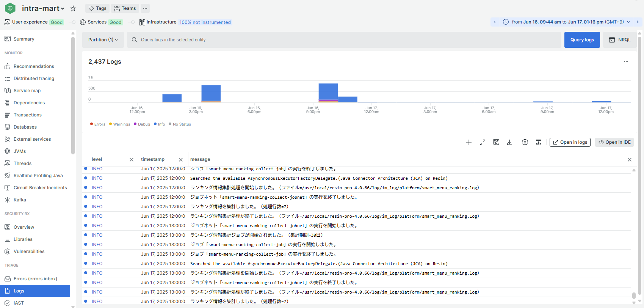
Task: Favorite this entity with the star icon
Action: coord(73,8)
